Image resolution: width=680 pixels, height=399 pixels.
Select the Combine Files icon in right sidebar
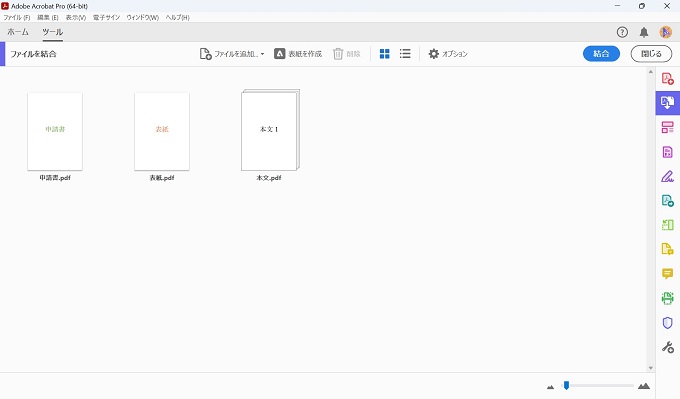click(667, 103)
